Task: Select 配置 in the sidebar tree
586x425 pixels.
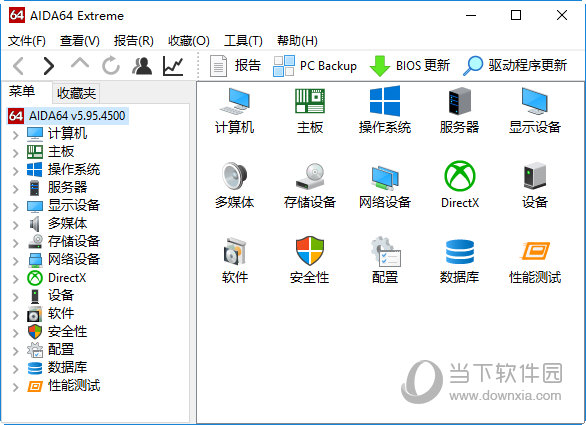Action: click(50, 349)
